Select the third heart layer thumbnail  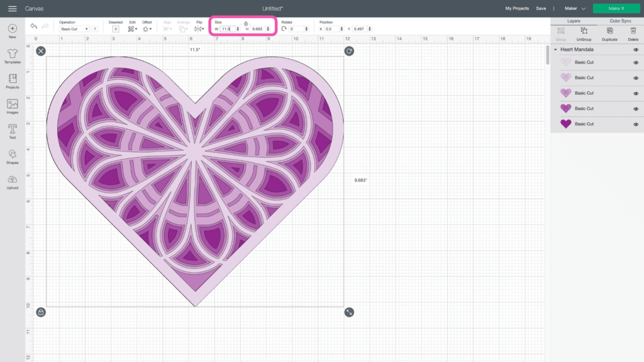[565, 93]
